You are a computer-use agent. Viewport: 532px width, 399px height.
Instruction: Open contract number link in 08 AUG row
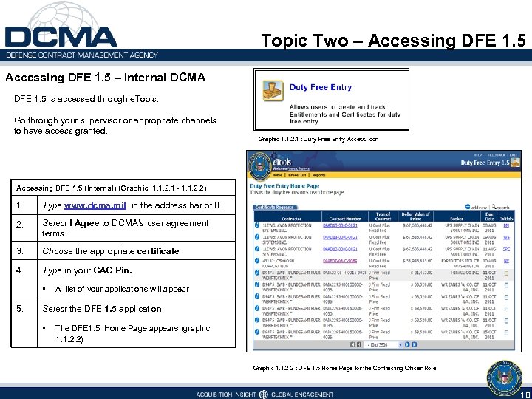(340, 225)
